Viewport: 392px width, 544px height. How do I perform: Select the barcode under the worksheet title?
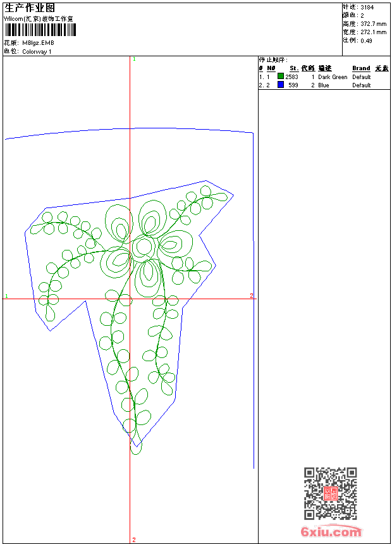40,30
